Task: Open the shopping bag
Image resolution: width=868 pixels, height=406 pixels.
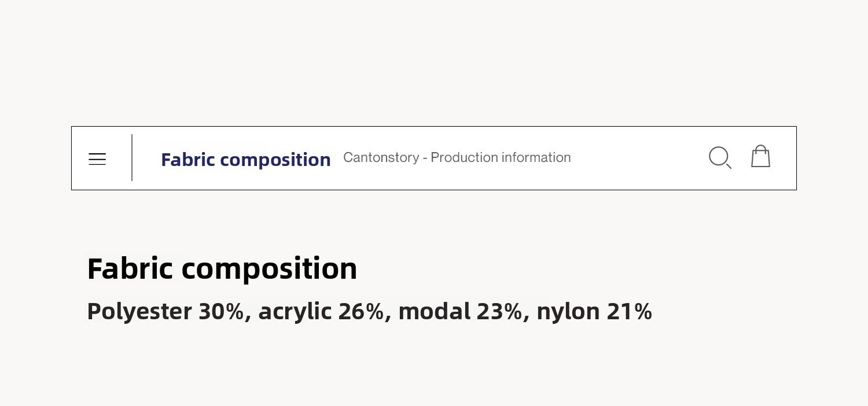Action: click(760, 157)
